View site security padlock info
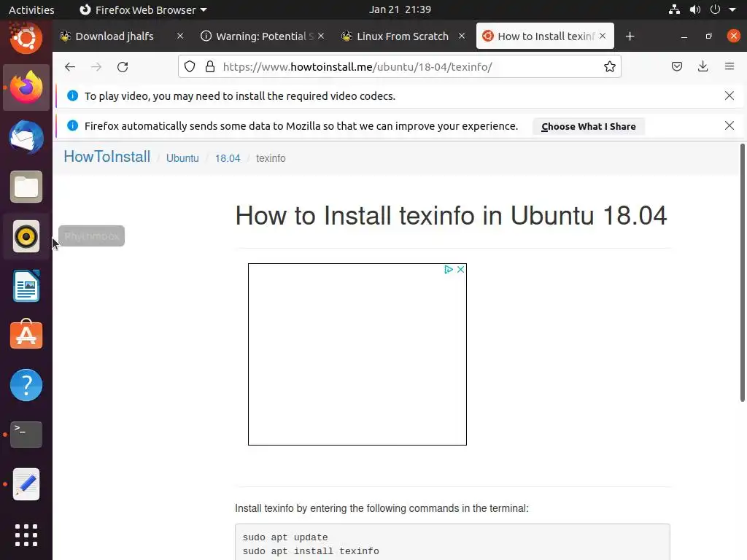This screenshot has width=747, height=560. pos(209,66)
